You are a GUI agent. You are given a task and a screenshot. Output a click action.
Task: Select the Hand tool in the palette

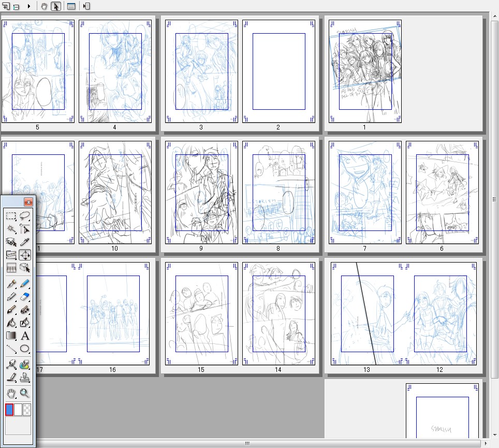point(11,393)
